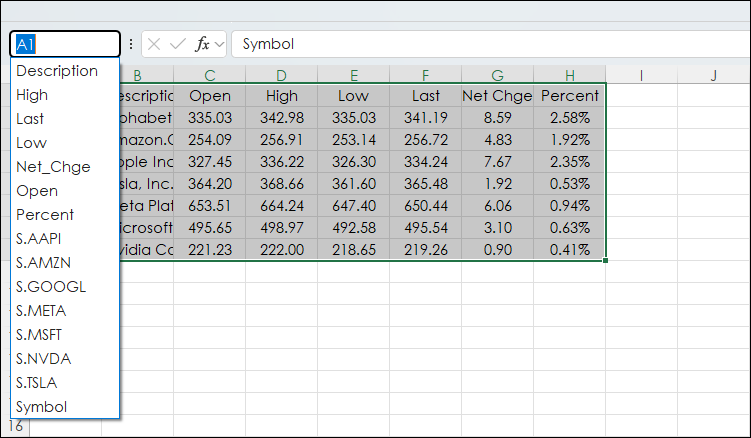Select the S.TSLA named range
This screenshot has width=751, height=438.
point(65,382)
